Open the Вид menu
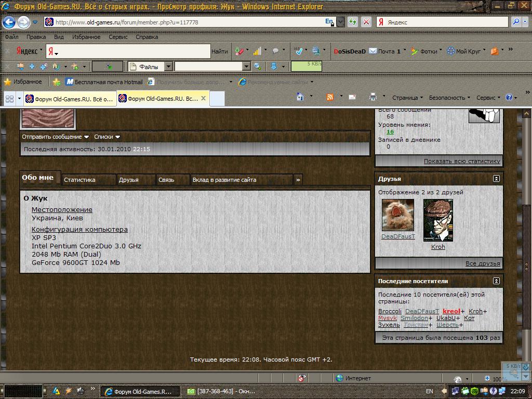The height and width of the screenshot is (399, 532). [x=59, y=37]
